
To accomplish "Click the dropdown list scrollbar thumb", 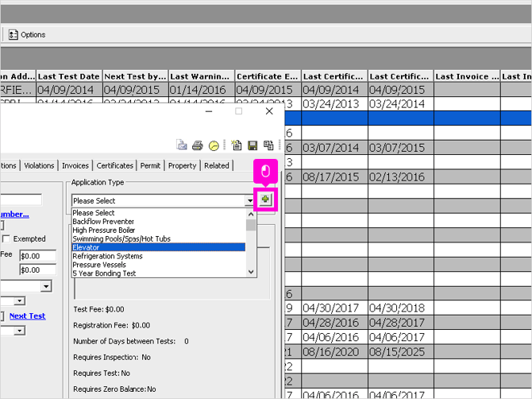I will [x=251, y=225].
